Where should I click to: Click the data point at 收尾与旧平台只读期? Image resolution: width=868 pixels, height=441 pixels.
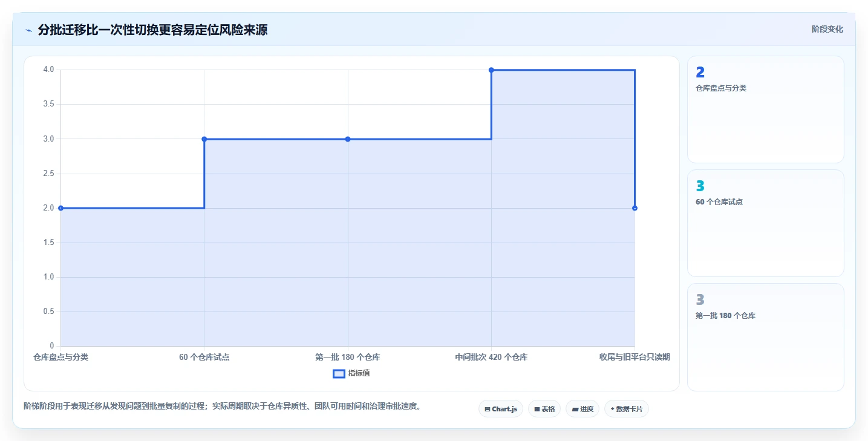[635, 208]
